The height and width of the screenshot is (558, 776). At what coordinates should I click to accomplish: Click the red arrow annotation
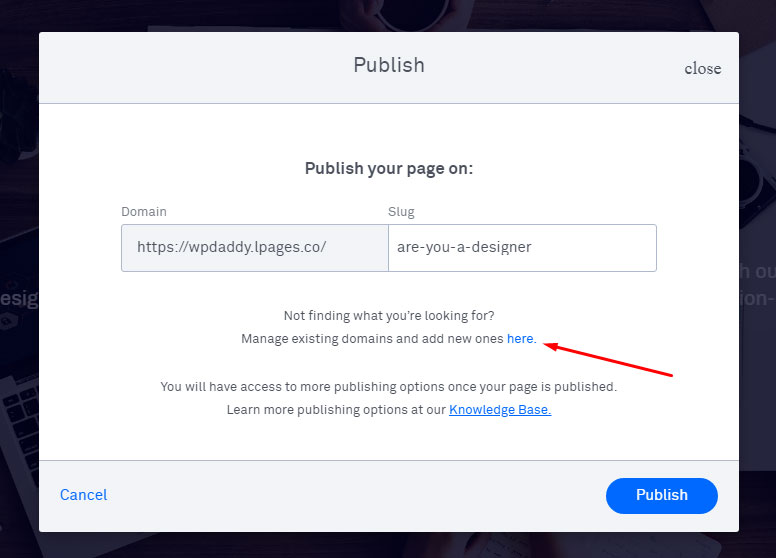pos(608,360)
